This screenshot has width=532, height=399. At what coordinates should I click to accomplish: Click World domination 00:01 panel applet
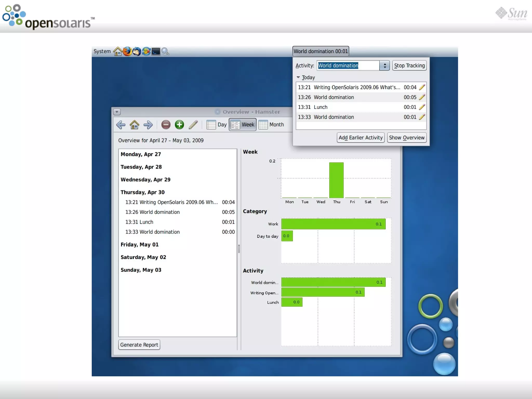(321, 51)
